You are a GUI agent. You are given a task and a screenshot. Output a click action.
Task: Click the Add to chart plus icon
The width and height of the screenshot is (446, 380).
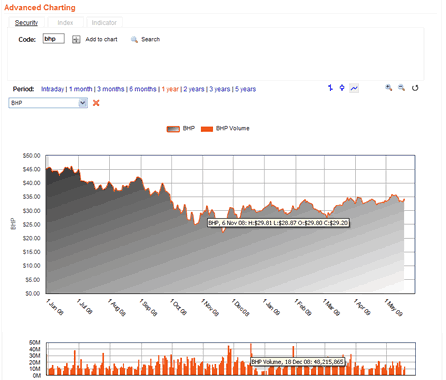pos(76,39)
